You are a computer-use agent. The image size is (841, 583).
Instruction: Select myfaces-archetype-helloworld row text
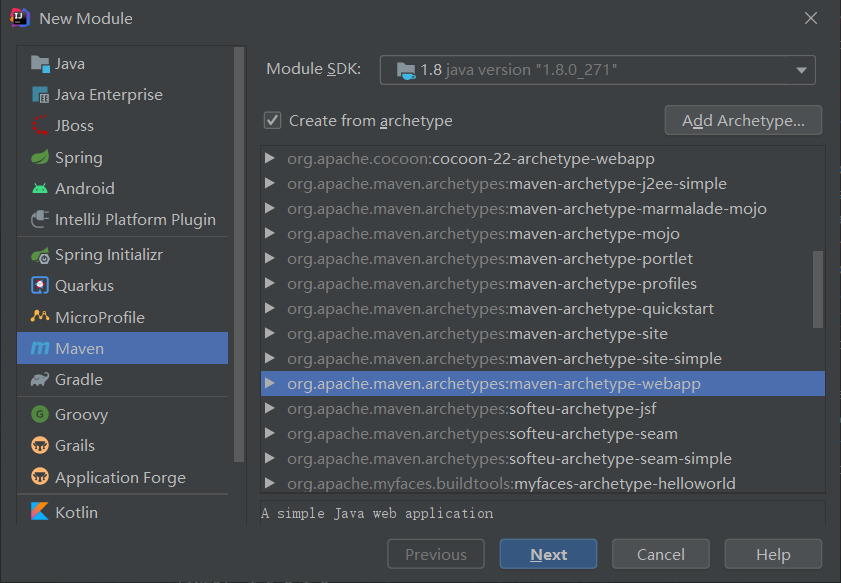pos(512,484)
